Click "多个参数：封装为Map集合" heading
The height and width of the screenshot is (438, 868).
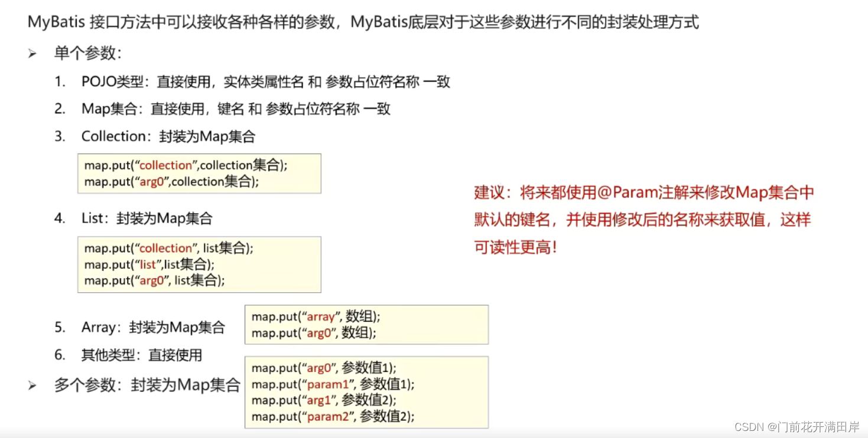click(x=147, y=385)
